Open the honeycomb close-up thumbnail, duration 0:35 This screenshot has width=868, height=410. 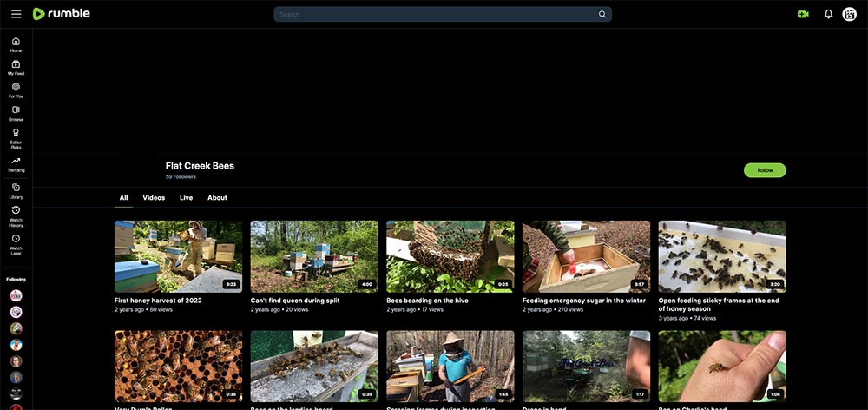click(x=178, y=367)
